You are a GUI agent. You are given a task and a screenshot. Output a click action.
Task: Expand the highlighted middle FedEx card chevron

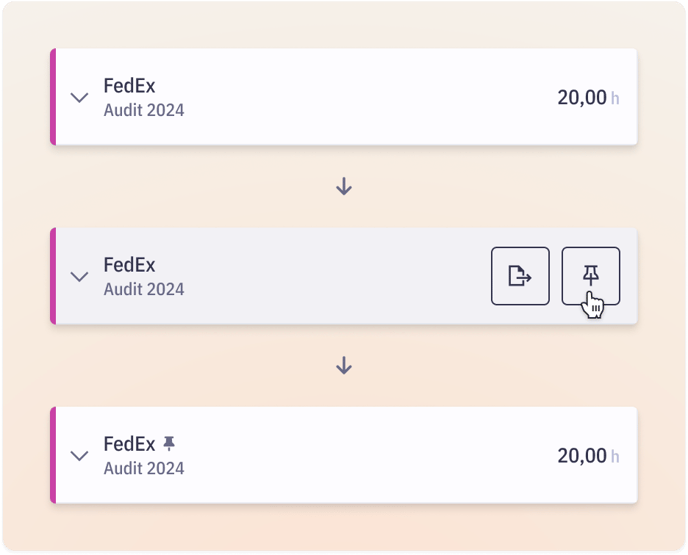click(79, 276)
